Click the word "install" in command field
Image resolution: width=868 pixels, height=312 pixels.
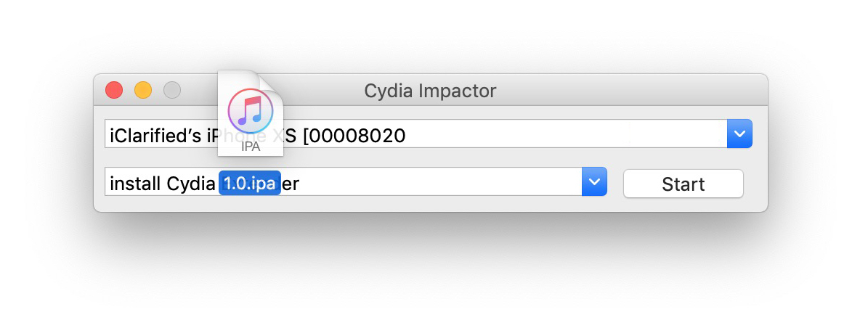tap(135, 184)
